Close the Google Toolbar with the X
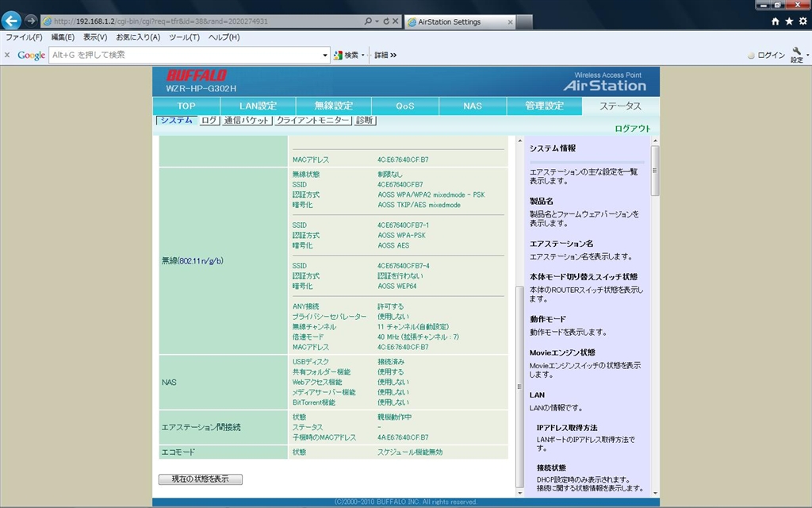 coord(7,55)
